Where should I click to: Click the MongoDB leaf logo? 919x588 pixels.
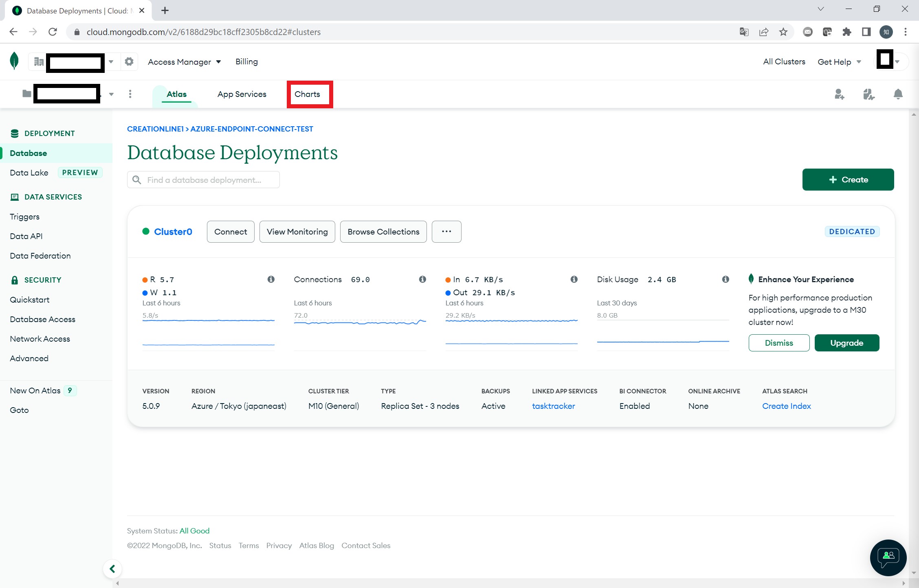[x=14, y=61]
